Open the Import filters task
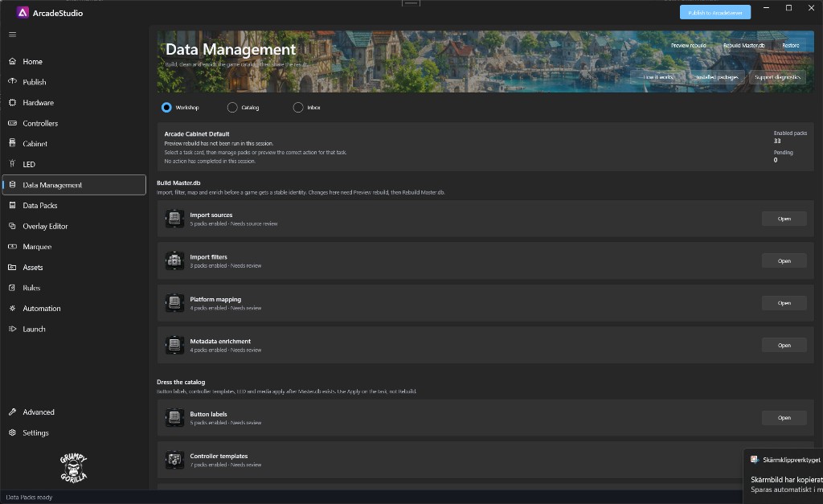This screenshot has width=823, height=504. tap(784, 261)
